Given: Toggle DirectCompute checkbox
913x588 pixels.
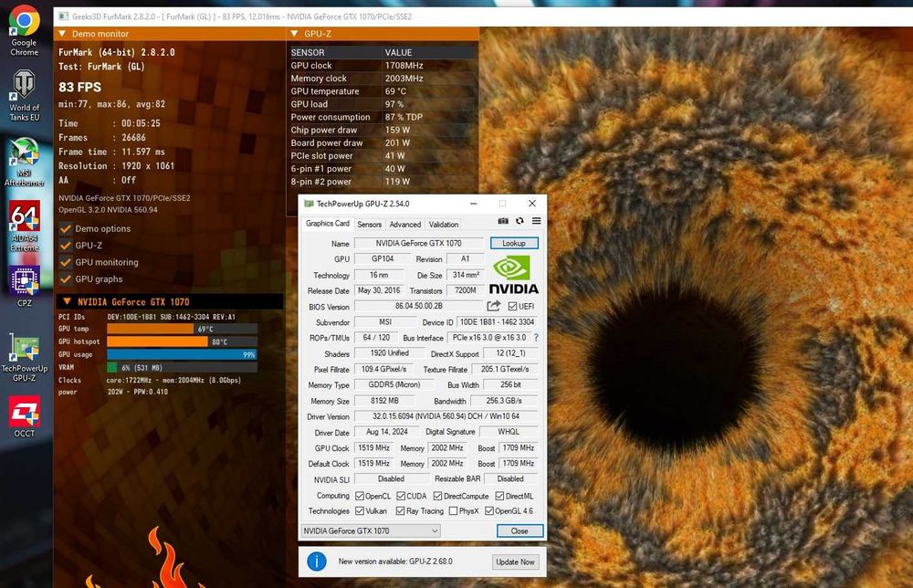Looking at the screenshot, I should 438,496.
